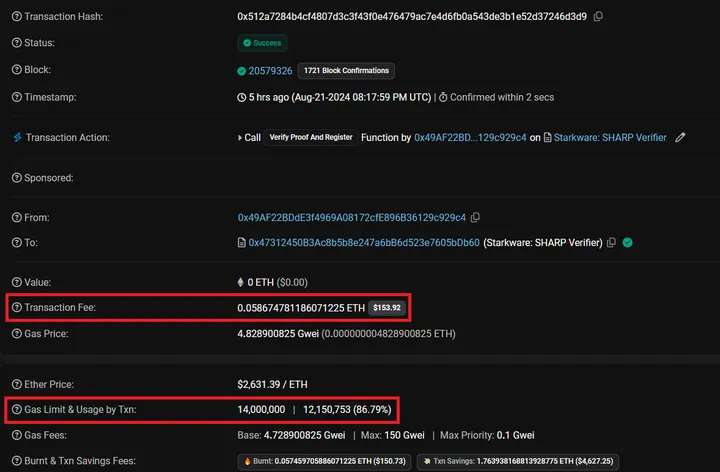The height and width of the screenshot is (472, 720).
Task: Open the Starkware: SHARP Verifier link in Transaction Action
Action: coord(610,137)
